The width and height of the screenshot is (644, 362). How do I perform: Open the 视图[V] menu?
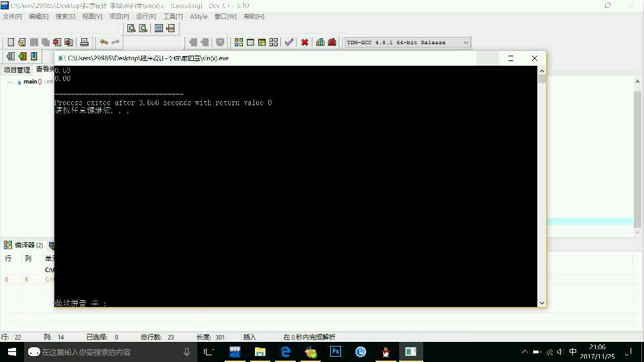point(92,16)
